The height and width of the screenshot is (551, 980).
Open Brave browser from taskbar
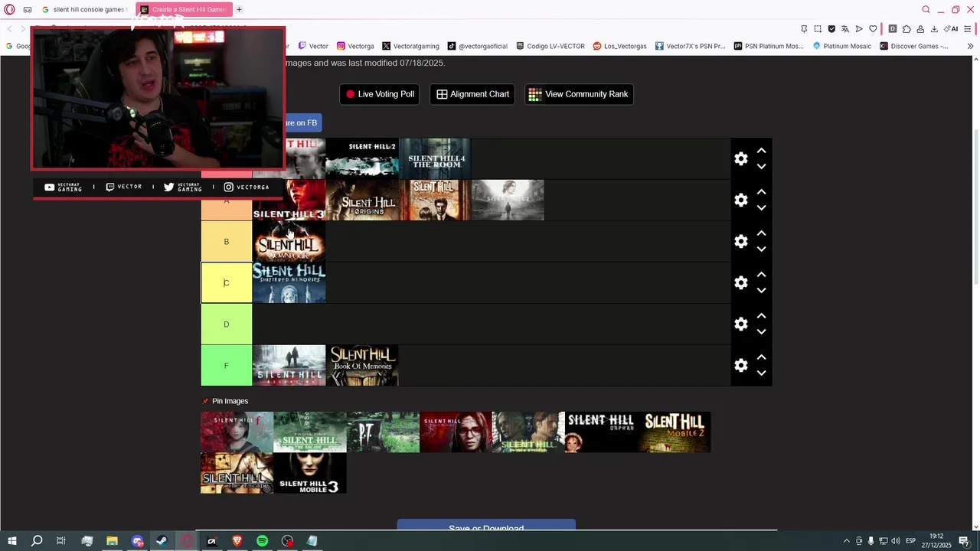(x=237, y=541)
